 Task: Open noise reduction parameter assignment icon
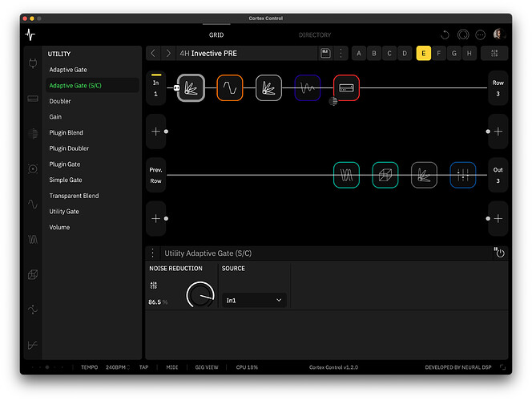pos(154,286)
